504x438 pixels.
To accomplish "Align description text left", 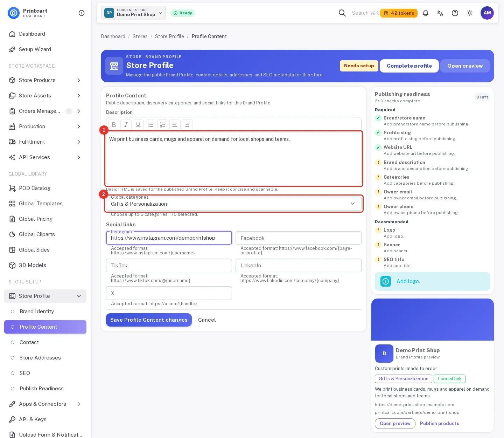I will coord(175,125).
